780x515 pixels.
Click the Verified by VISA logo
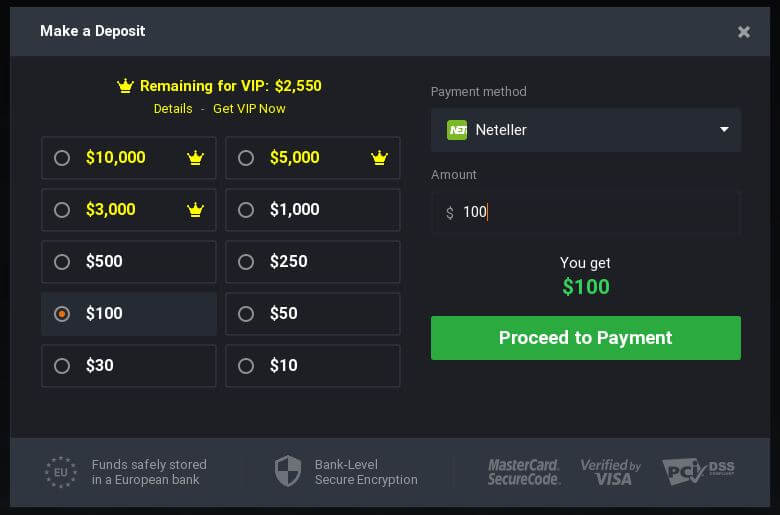pos(610,472)
